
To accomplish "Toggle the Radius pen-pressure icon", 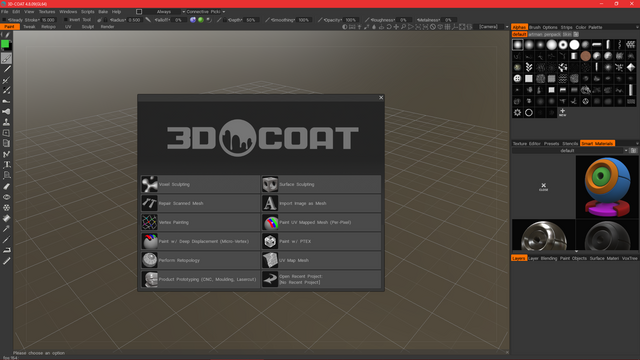I will click(x=100, y=20).
